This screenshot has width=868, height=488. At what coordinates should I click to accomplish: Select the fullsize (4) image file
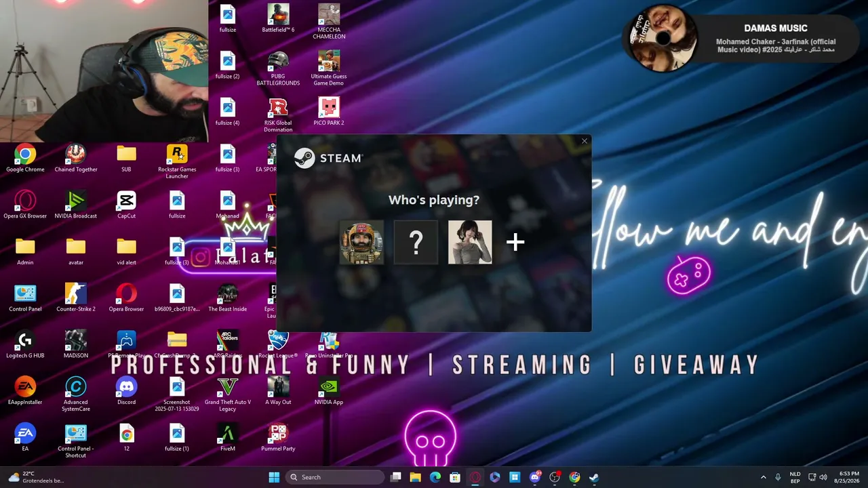coord(228,111)
